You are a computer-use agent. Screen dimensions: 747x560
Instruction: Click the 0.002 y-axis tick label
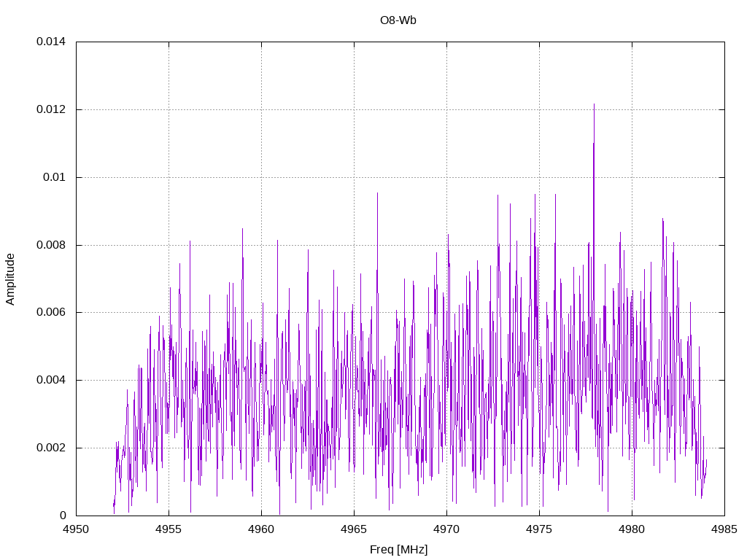(51, 448)
